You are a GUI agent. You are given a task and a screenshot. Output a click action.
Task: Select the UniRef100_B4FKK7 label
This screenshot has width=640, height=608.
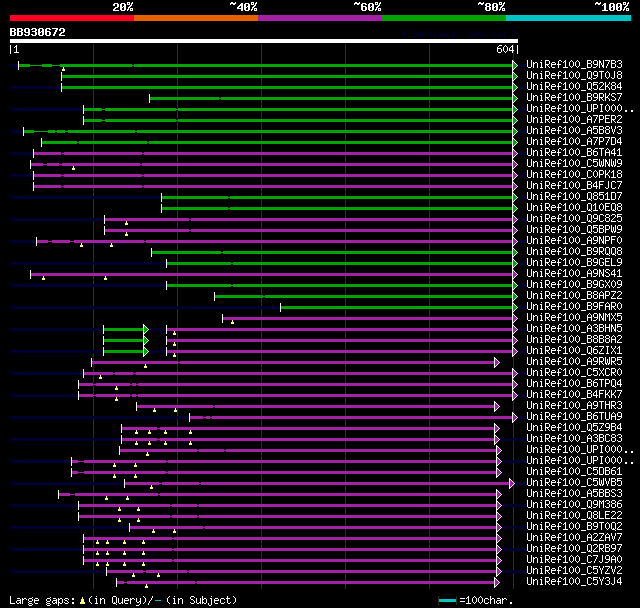[x=574, y=395]
